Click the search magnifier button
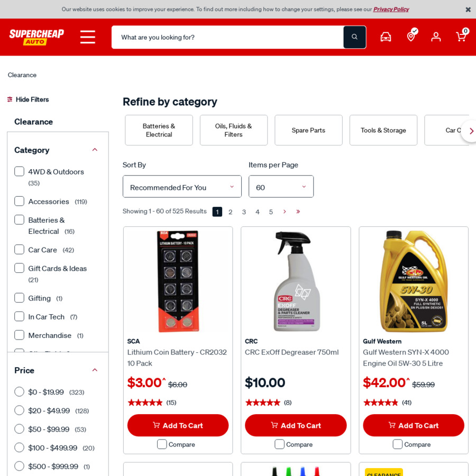The image size is (476, 476). point(354,37)
